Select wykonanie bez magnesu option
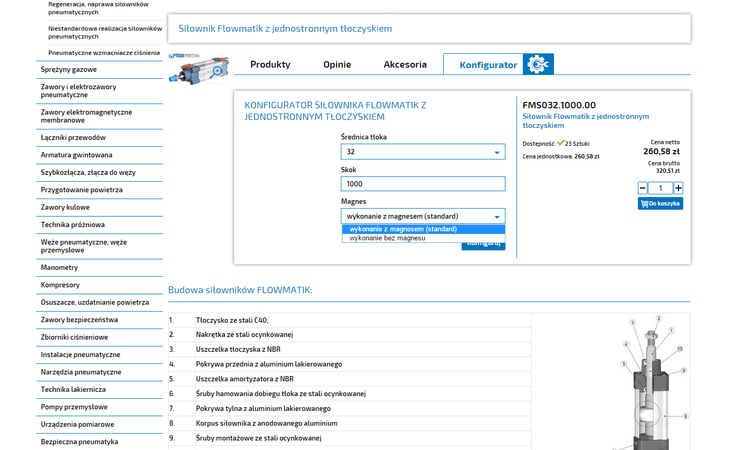The width and height of the screenshot is (736, 450). 423,238
